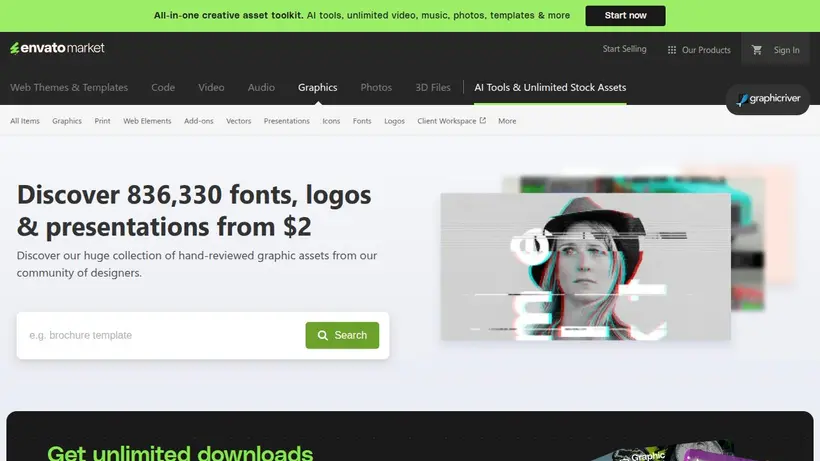Click the glitch portrait hero image
The height and width of the screenshot is (461, 820).
tap(585, 267)
